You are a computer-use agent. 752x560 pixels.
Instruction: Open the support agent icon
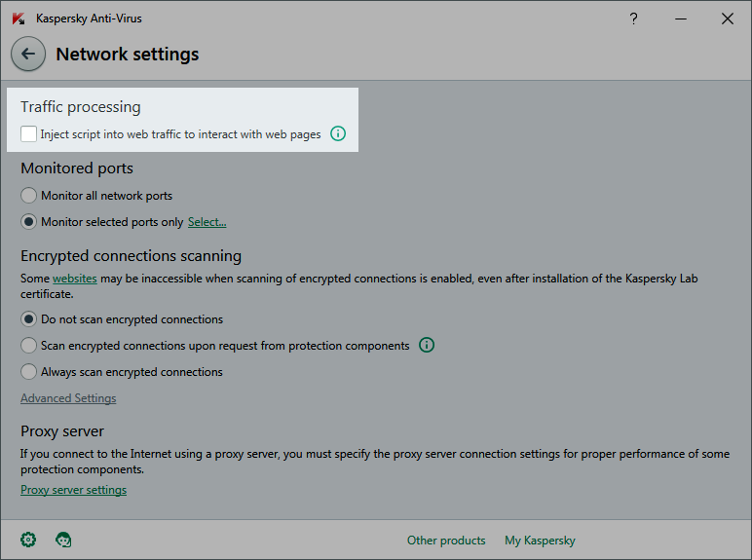pos(63,540)
